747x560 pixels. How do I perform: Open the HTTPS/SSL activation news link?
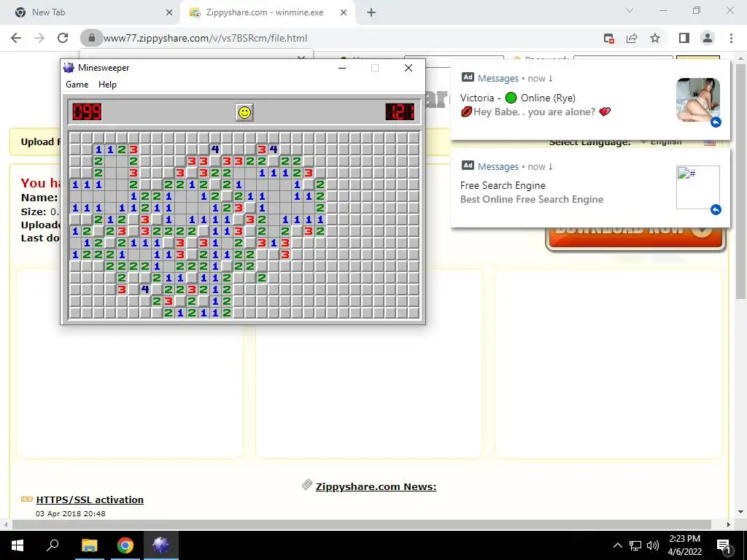point(90,499)
